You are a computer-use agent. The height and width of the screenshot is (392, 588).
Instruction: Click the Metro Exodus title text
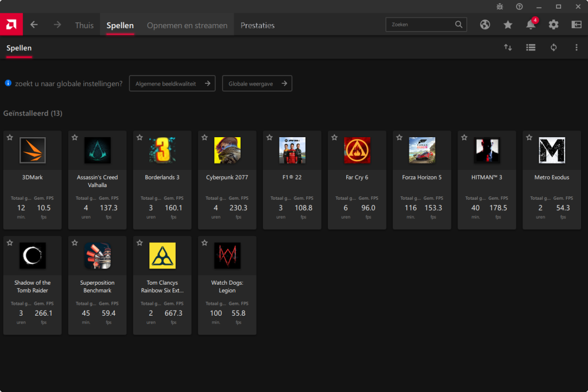(552, 177)
